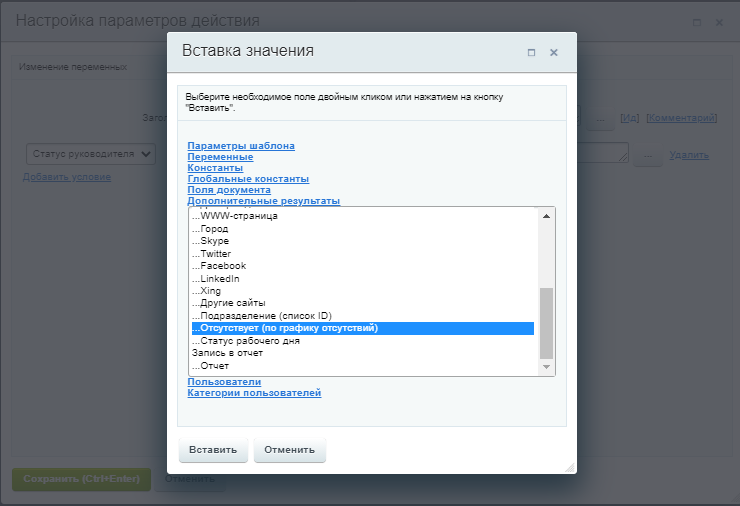Select ...Отчет list entry

pyautogui.click(x=363, y=366)
